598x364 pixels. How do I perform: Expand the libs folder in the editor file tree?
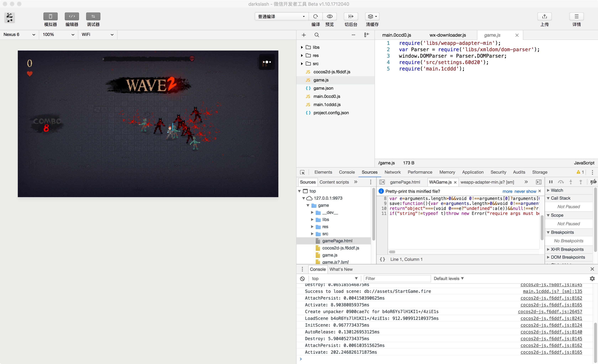point(302,47)
